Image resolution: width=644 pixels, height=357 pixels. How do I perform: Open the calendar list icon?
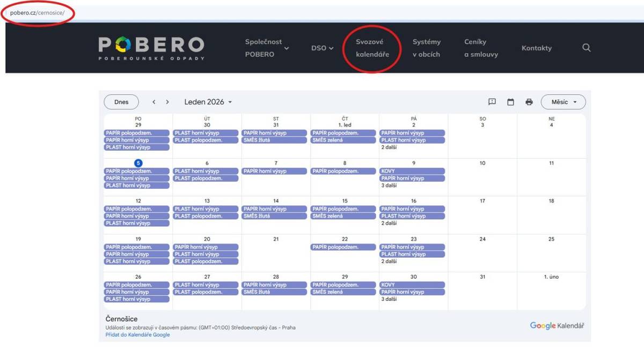click(511, 102)
